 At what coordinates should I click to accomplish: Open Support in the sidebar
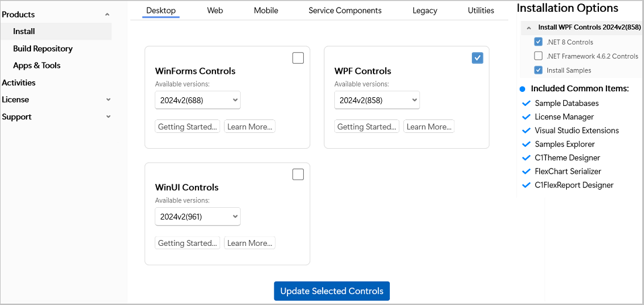tap(16, 116)
